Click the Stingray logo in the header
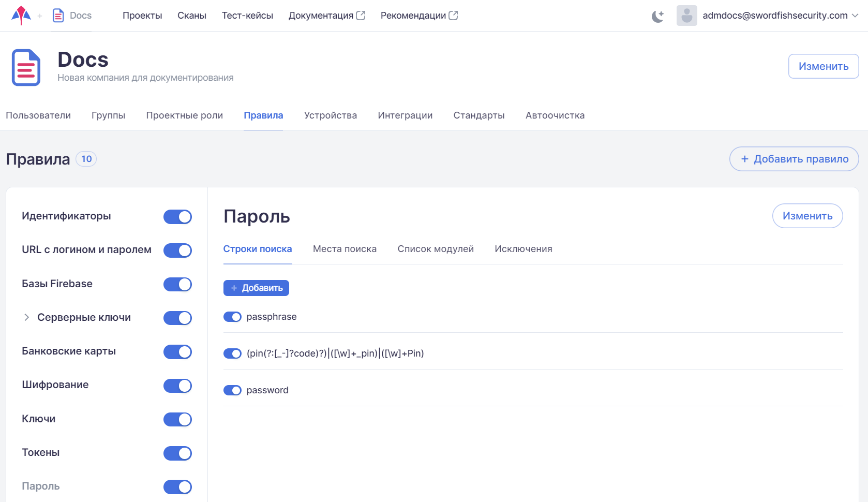This screenshot has width=868, height=502. point(21,16)
